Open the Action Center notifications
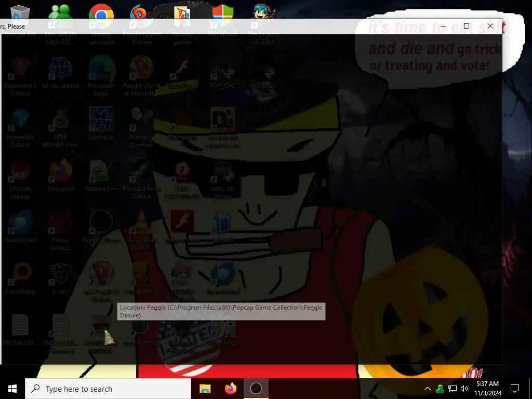Screen dimensions: 532x399 point(515,389)
